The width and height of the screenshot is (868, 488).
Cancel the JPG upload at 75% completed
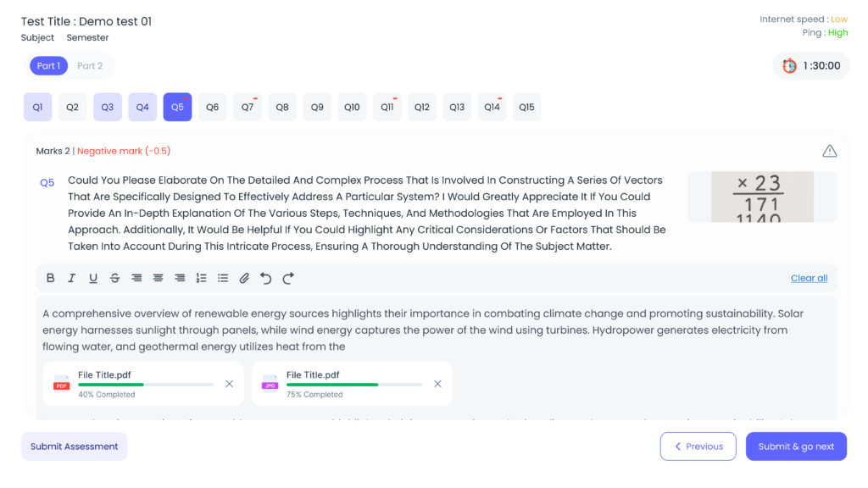pos(437,384)
